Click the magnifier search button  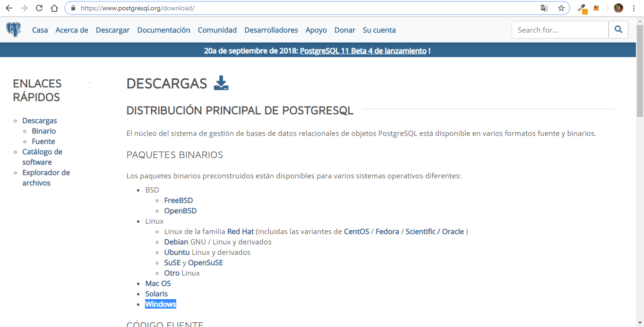tap(618, 30)
